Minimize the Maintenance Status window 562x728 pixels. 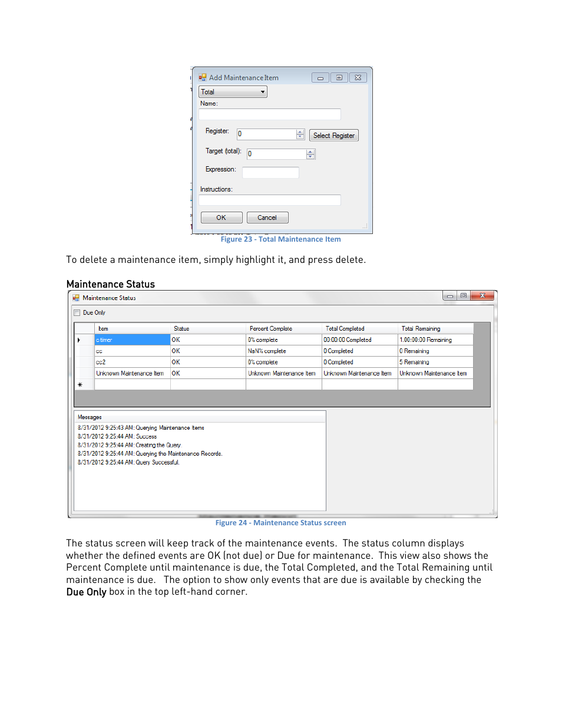(450, 296)
